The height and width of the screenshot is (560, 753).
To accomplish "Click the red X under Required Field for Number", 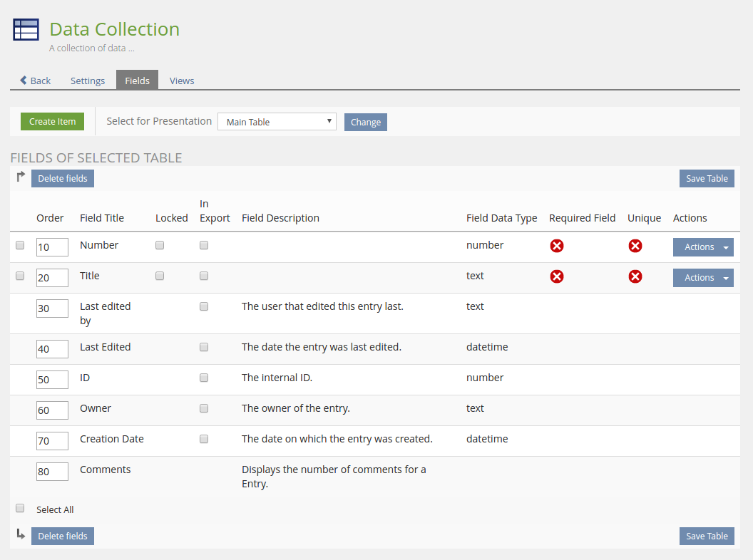I will pos(557,246).
